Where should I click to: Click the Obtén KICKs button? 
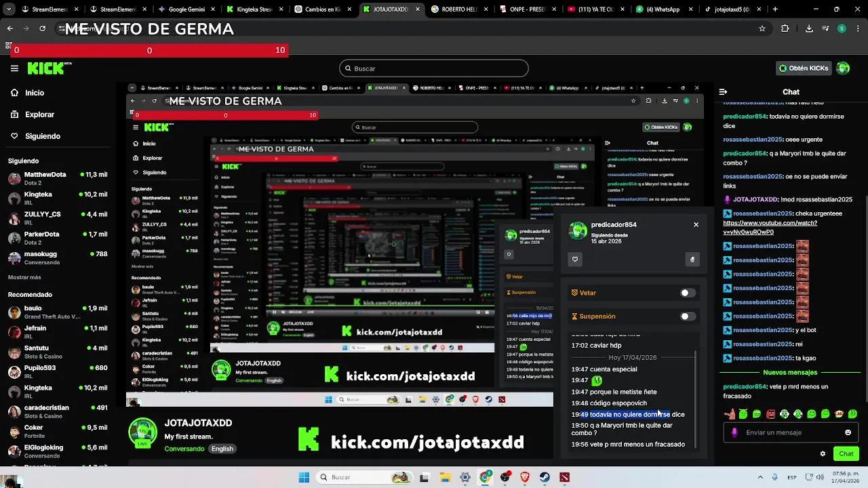pos(804,68)
